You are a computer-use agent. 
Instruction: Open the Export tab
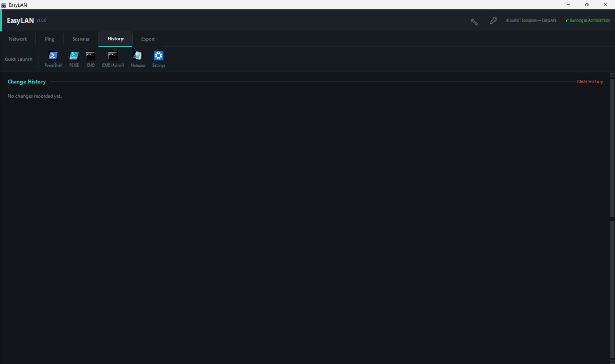coord(148,39)
